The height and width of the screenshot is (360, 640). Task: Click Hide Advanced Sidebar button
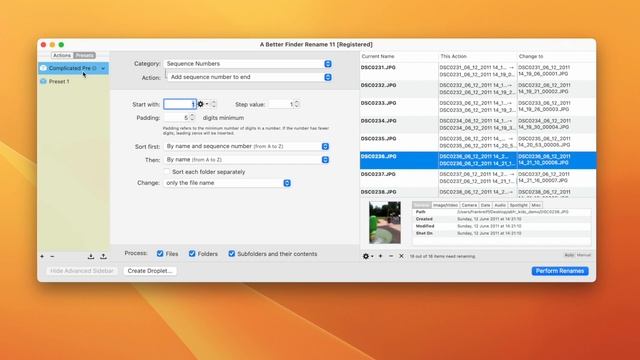[x=82, y=271]
